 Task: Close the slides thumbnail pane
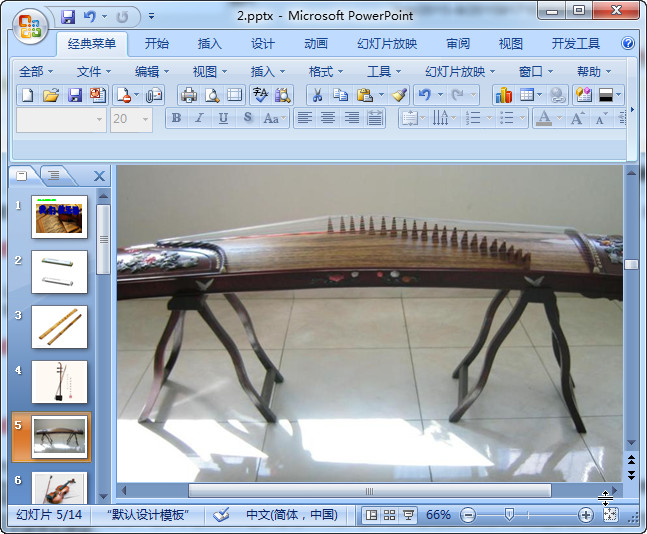coord(99,176)
